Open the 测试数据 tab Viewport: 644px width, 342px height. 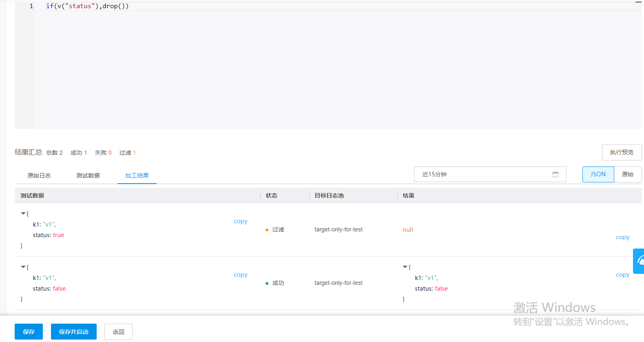pos(88,175)
